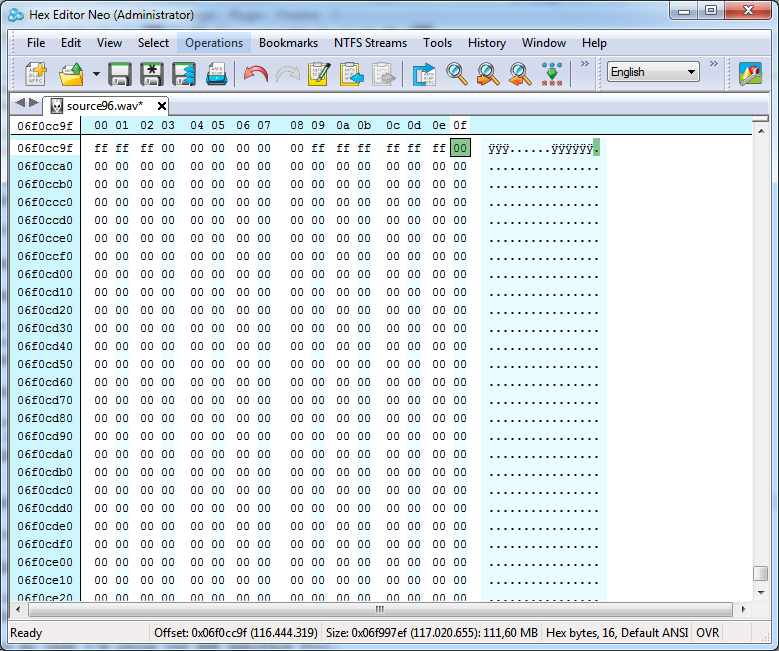
Task: Switch to previous tab with left arrow
Action: [x=20, y=103]
